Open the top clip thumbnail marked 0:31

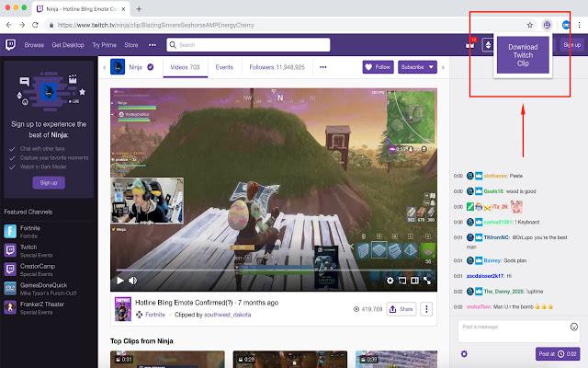(167, 360)
